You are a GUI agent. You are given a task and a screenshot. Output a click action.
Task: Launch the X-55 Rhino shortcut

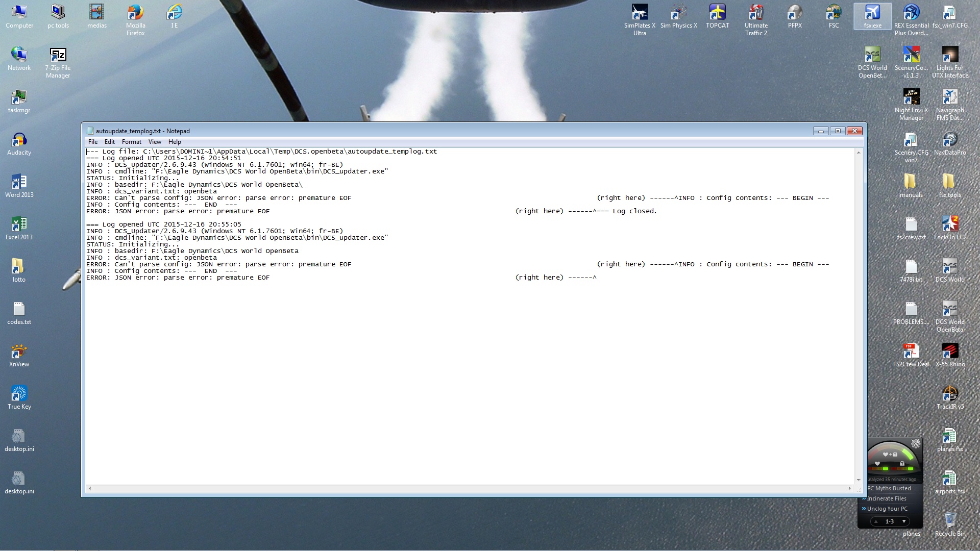(950, 355)
